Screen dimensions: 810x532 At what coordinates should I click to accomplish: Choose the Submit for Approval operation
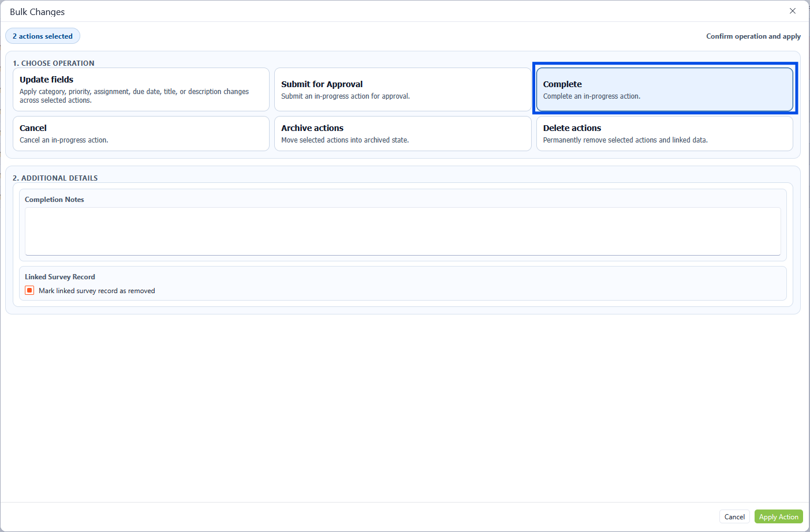pos(402,89)
